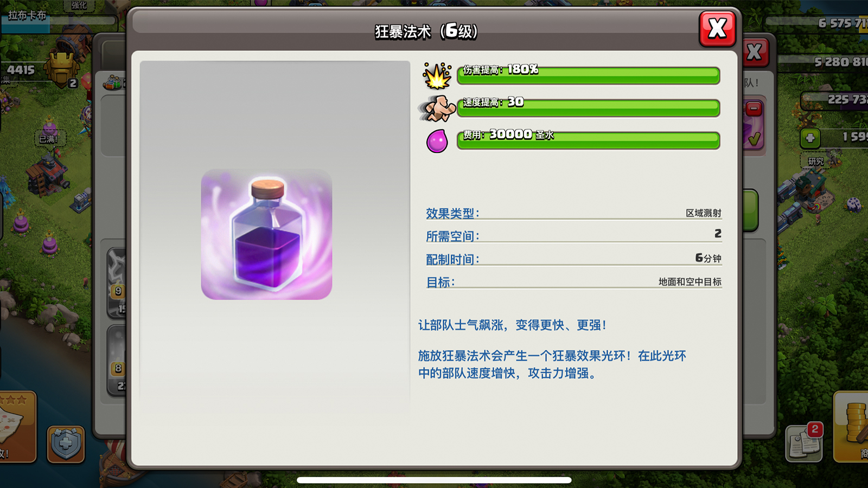
Task: Click the trophy league badge icon
Action: [x=62, y=69]
